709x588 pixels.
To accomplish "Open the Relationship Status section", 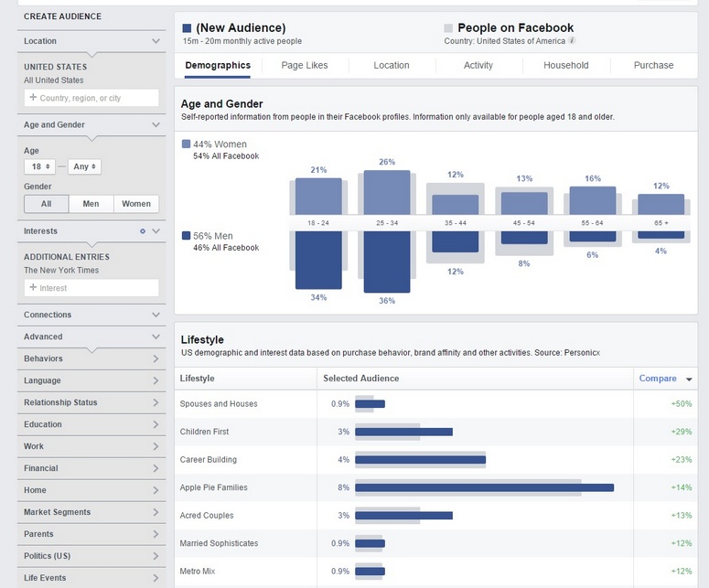I will [91, 402].
